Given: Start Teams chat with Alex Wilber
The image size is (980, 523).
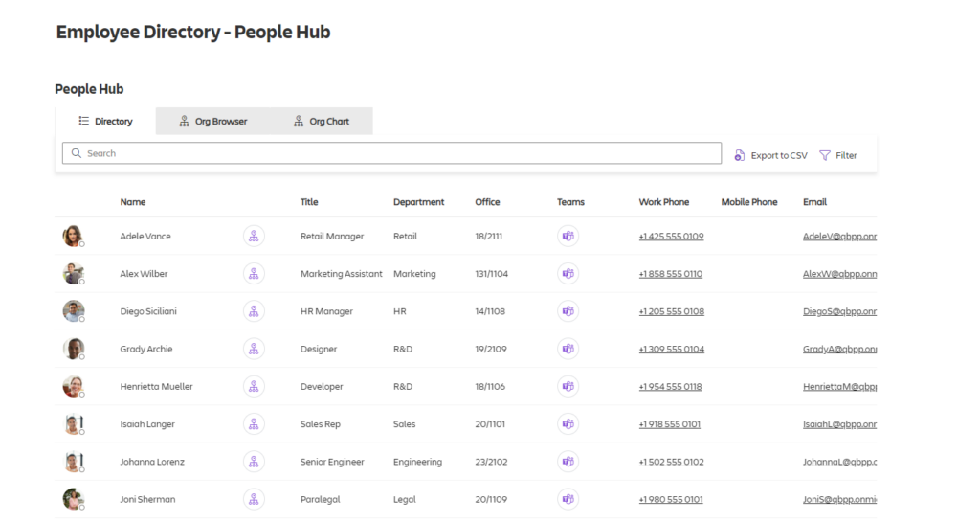Looking at the screenshot, I should coord(568,273).
